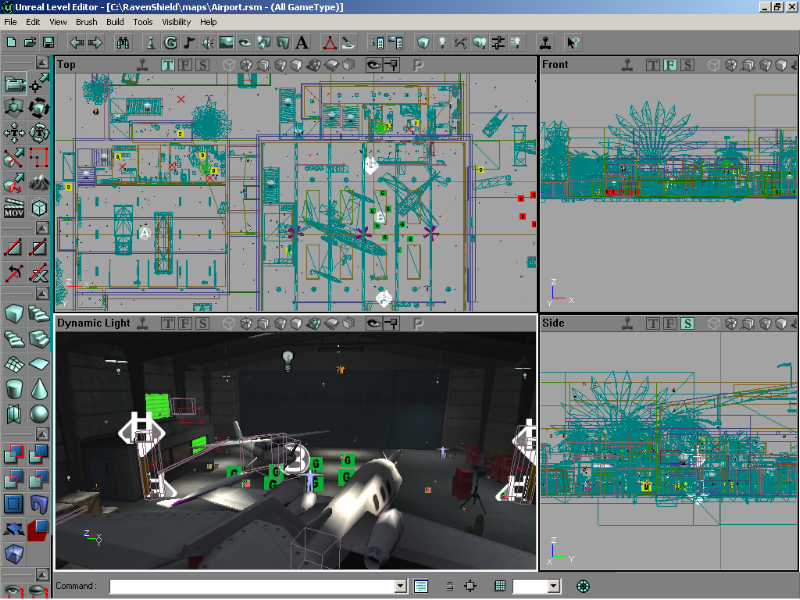The image size is (800, 600).
Task: Toggle the eye button in Top viewport
Action: point(374,65)
